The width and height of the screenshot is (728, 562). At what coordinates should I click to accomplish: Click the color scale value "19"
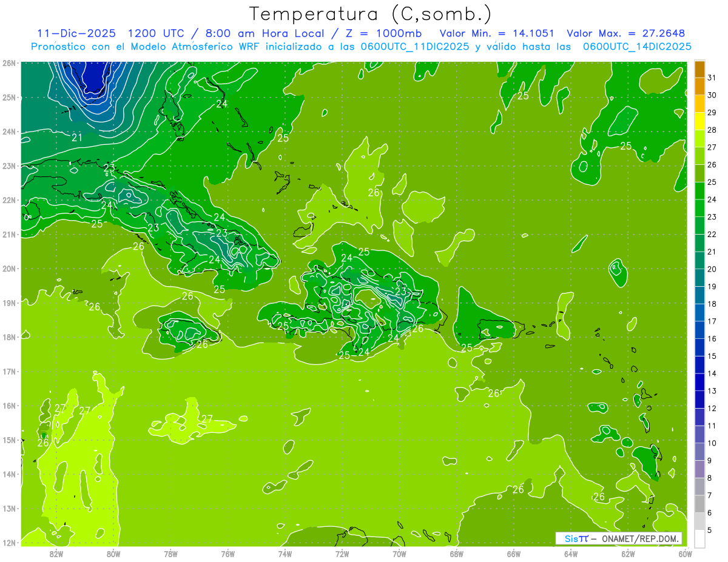click(x=712, y=287)
